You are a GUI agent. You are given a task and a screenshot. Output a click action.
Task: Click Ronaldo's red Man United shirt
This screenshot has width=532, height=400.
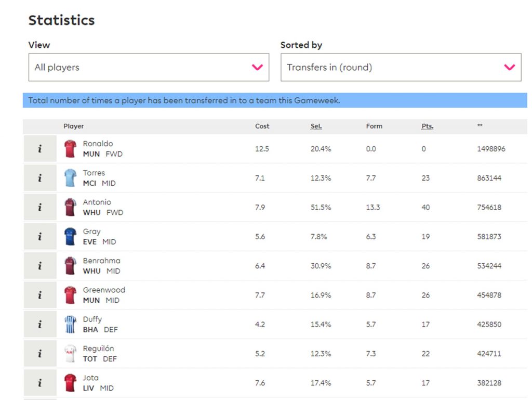coord(70,149)
